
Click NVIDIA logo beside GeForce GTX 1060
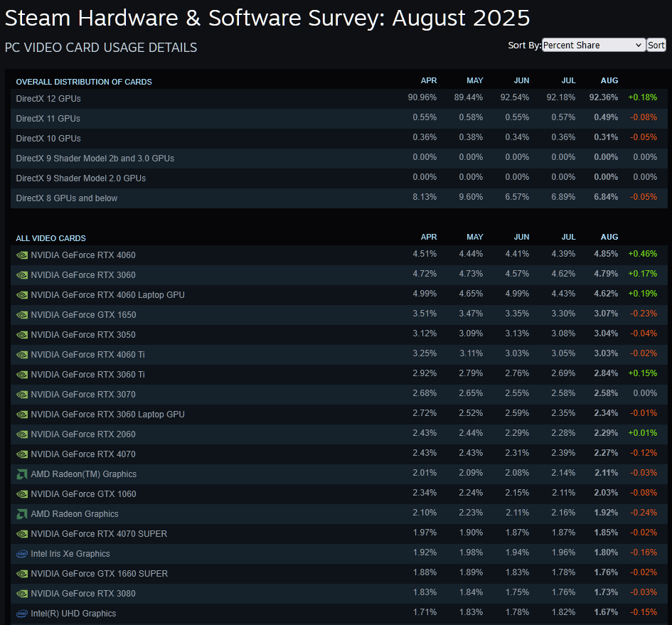[x=22, y=495]
